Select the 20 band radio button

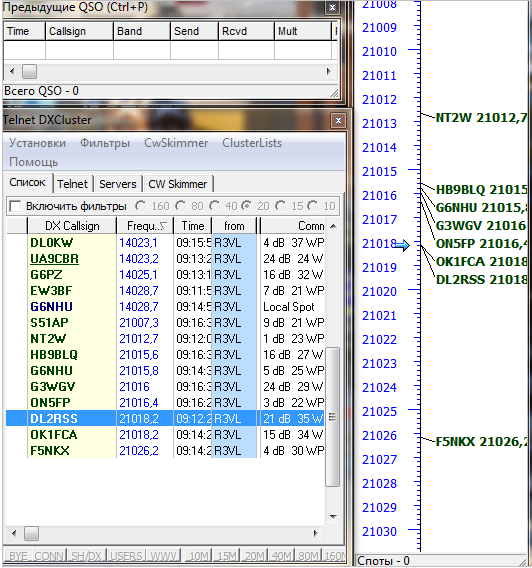(246, 206)
